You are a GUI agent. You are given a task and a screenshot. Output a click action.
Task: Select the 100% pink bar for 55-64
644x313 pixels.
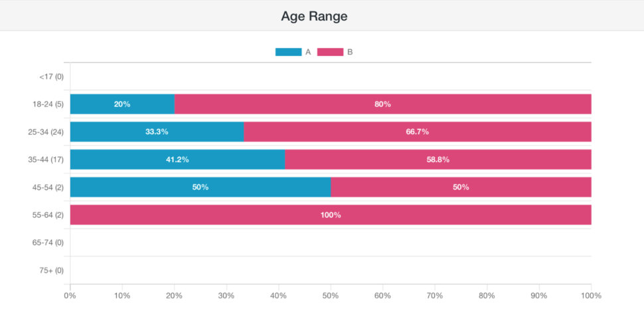pyautogui.click(x=331, y=215)
